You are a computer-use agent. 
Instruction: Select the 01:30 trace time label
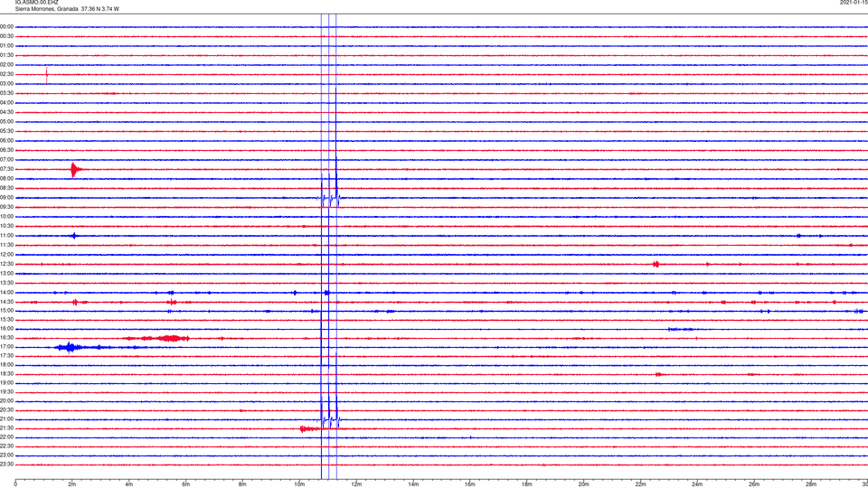(6, 55)
